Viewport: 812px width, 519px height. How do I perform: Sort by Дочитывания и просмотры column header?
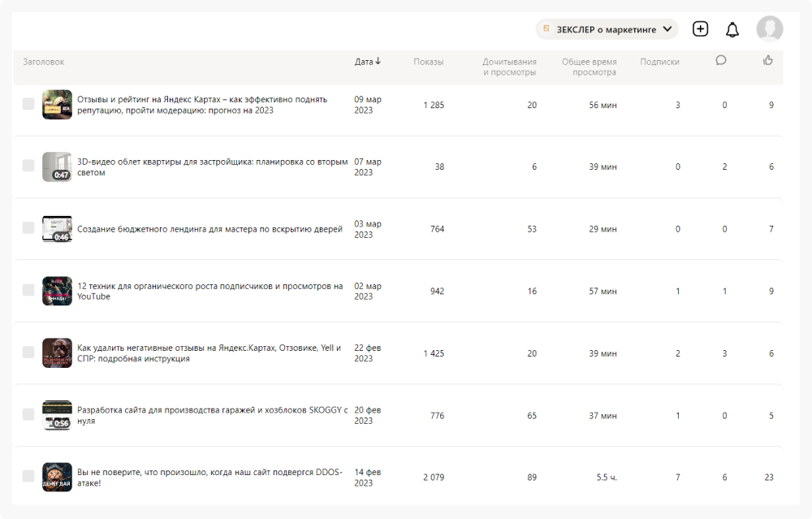tap(509, 67)
